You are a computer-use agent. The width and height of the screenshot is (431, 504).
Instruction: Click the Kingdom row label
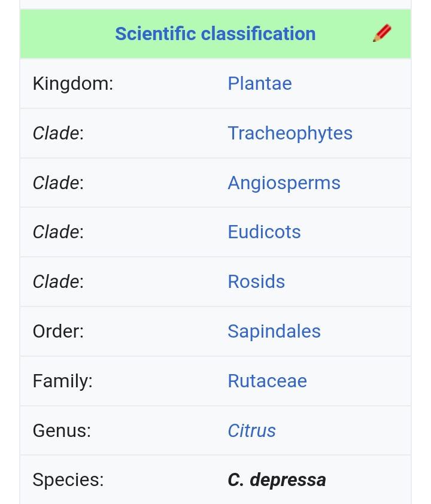(73, 84)
